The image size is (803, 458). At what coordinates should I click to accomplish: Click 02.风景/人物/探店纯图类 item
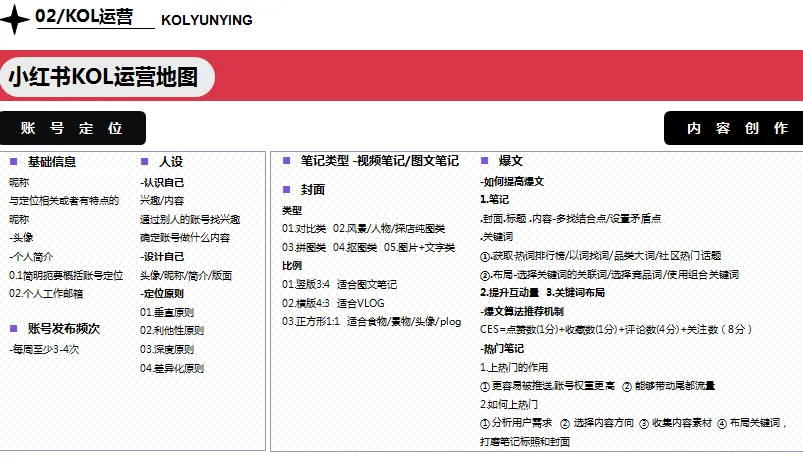pos(389,228)
